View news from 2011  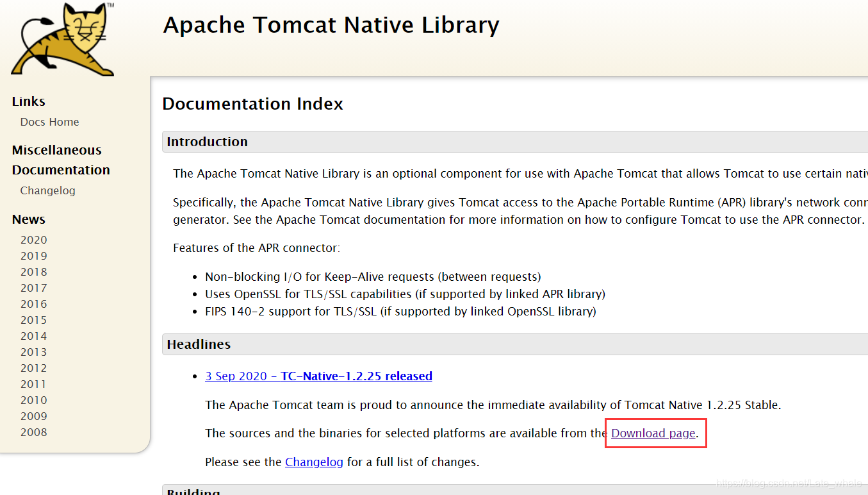tap(33, 383)
